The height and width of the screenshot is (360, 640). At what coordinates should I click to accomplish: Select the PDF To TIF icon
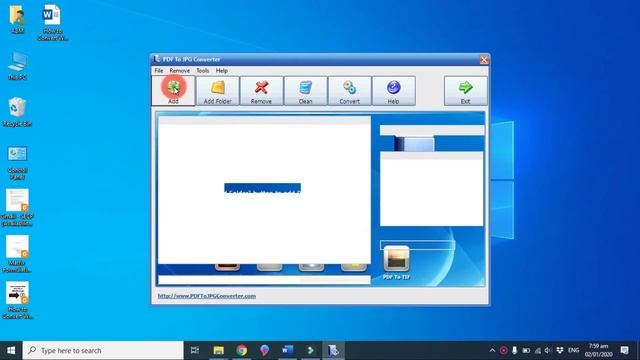(x=396, y=262)
